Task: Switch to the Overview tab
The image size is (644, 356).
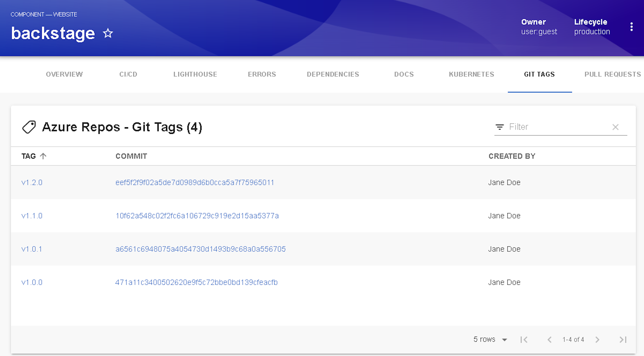Action: pyautogui.click(x=64, y=74)
